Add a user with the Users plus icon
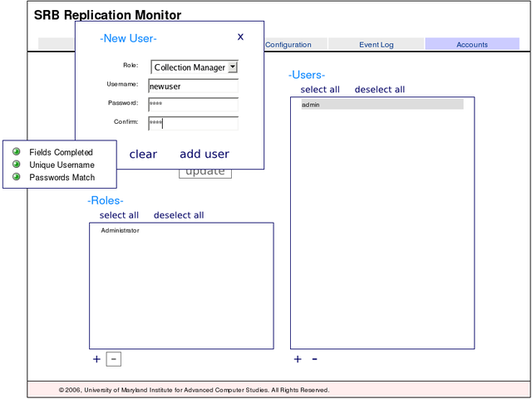This screenshot has height=399, width=532. 298,359
